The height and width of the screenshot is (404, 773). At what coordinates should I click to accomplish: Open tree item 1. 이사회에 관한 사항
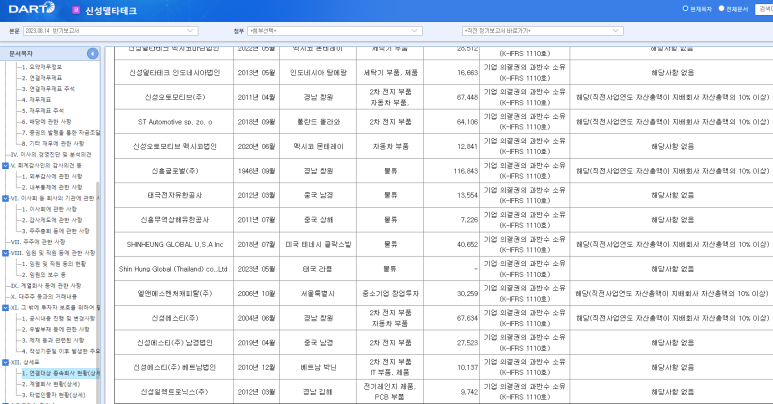point(49,209)
